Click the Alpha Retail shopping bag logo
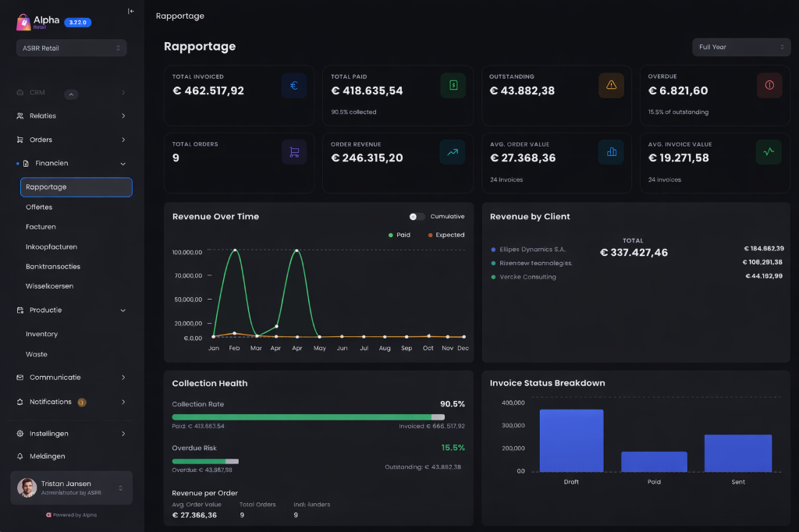Image resolution: width=799 pixels, height=532 pixels. tap(23, 23)
